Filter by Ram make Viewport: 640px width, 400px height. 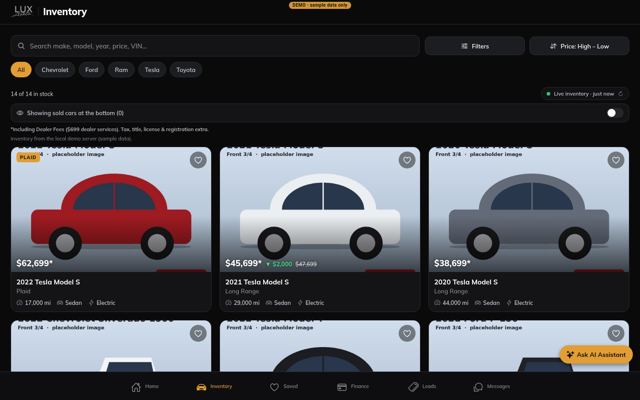pyautogui.click(x=121, y=70)
